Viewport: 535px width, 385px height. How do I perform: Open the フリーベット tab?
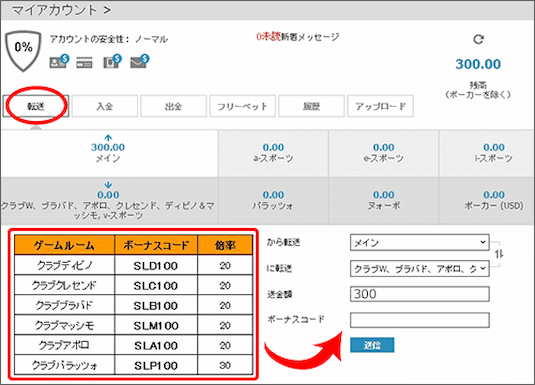click(x=242, y=106)
